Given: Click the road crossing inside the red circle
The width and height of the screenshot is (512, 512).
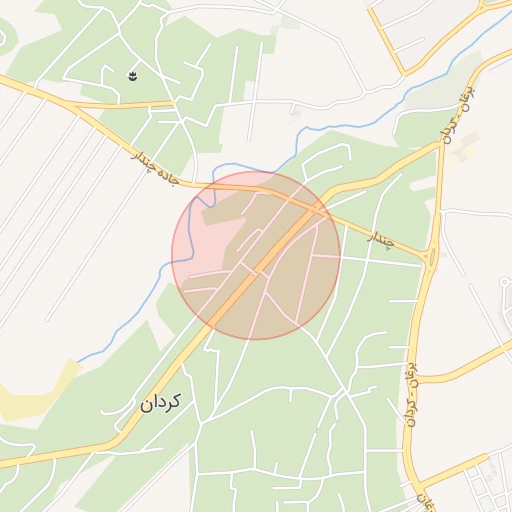Looking at the screenshot, I should 313,210.
